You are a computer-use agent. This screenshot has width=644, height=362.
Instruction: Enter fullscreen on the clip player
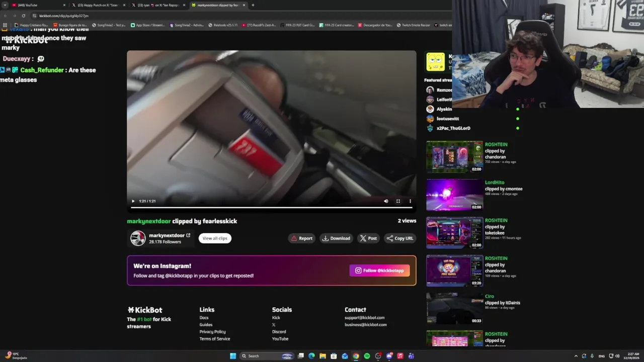pos(398,201)
